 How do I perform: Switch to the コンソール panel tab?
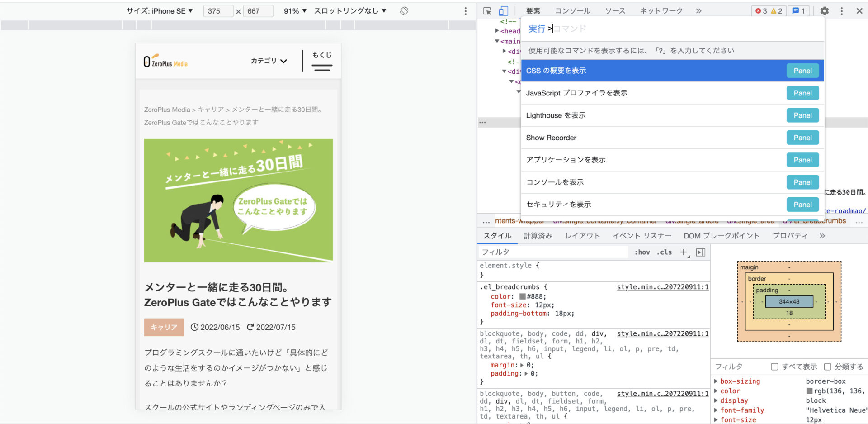(x=572, y=11)
